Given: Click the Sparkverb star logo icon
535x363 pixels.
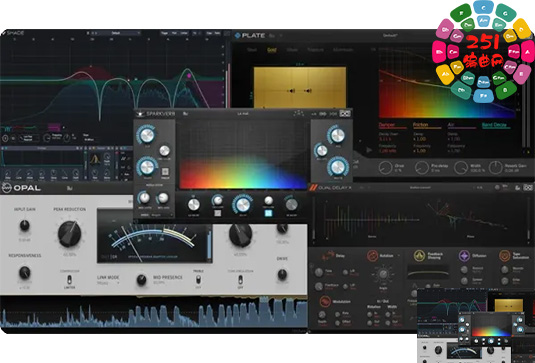Looking at the screenshot, I should [x=140, y=114].
